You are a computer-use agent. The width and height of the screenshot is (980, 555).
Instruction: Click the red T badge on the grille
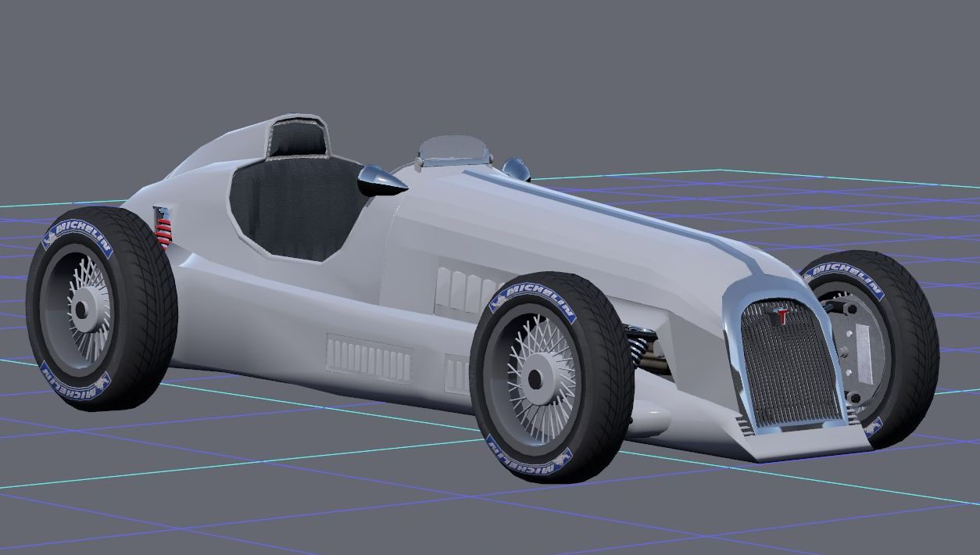point(781,317)
